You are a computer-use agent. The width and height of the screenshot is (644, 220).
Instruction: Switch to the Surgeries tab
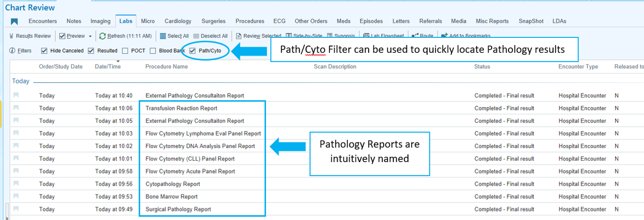(x=214, y=21)
